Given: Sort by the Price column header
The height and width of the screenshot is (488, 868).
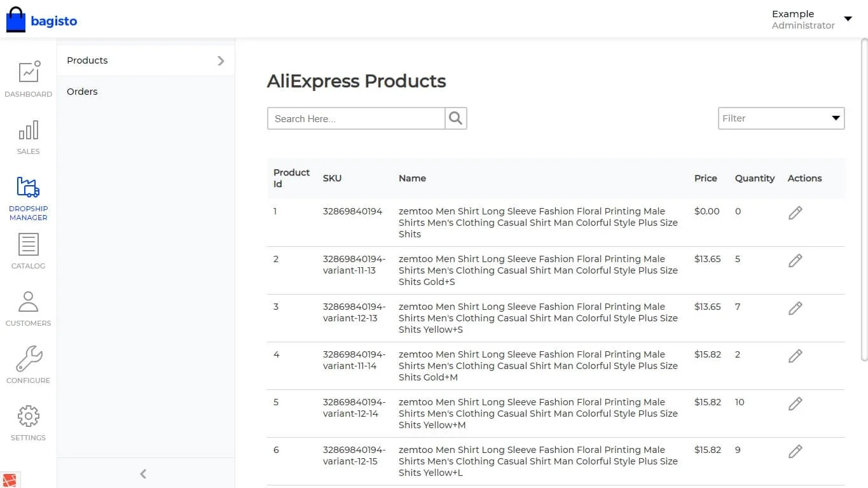Looking at the screenshot, I should coord(705,178).
